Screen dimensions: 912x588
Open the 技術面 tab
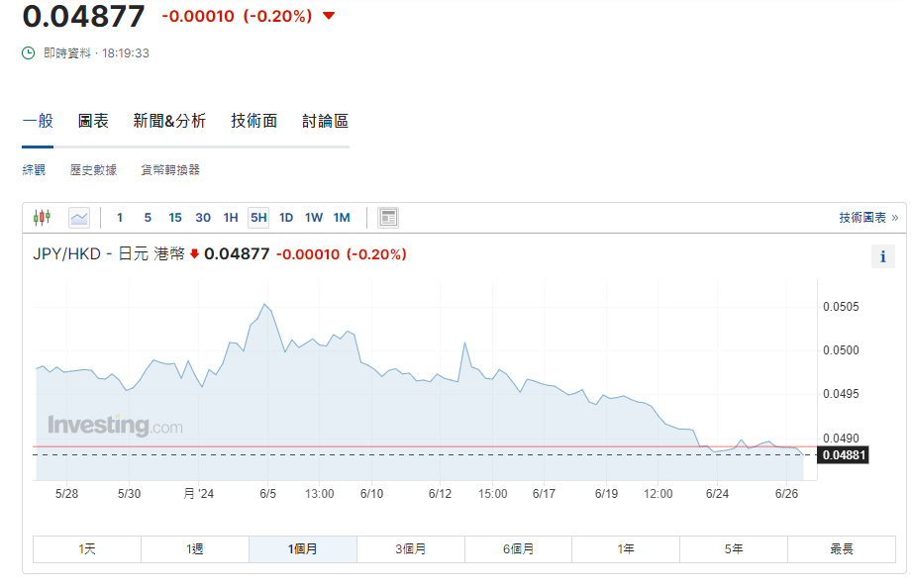tap(253, 121)
